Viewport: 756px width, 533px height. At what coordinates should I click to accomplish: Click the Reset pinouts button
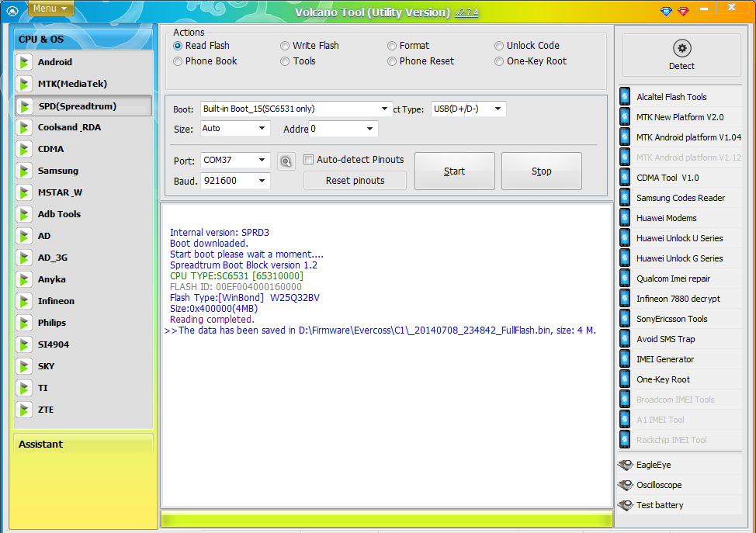(x=355, y=181)
